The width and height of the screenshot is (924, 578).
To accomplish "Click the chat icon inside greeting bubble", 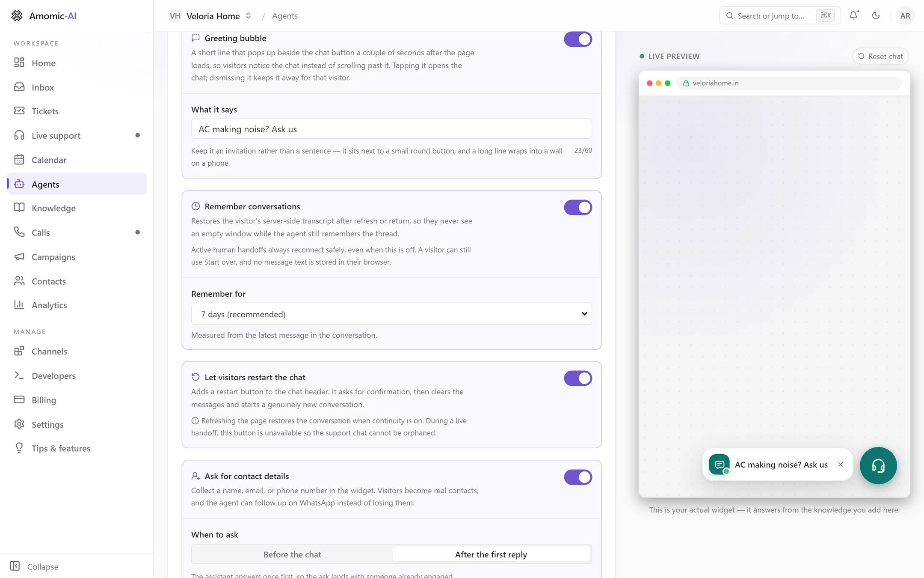I will pyautogui.click(x=719, y=465).
